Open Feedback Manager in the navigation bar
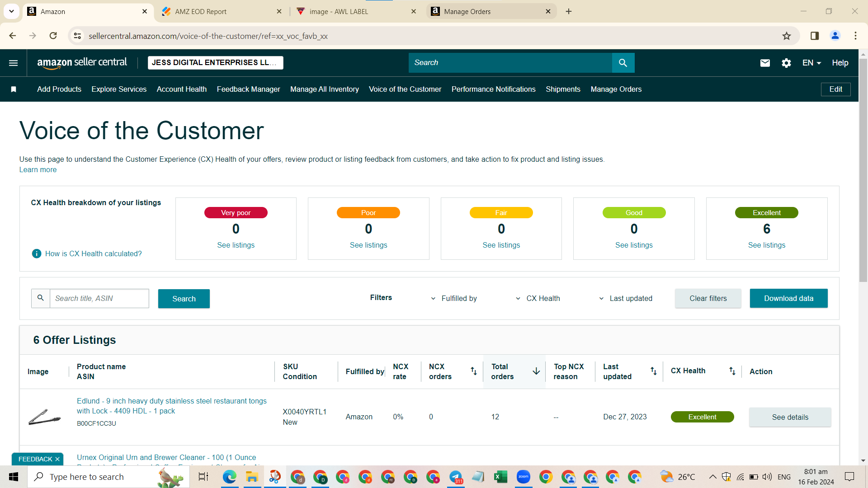868x488 pixels. (249, 89)
